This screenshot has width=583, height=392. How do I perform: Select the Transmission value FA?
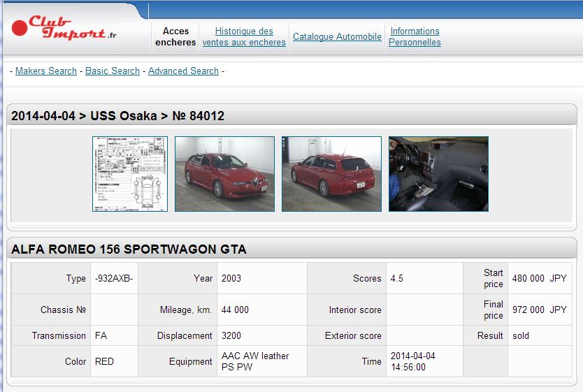click(101, 336)
